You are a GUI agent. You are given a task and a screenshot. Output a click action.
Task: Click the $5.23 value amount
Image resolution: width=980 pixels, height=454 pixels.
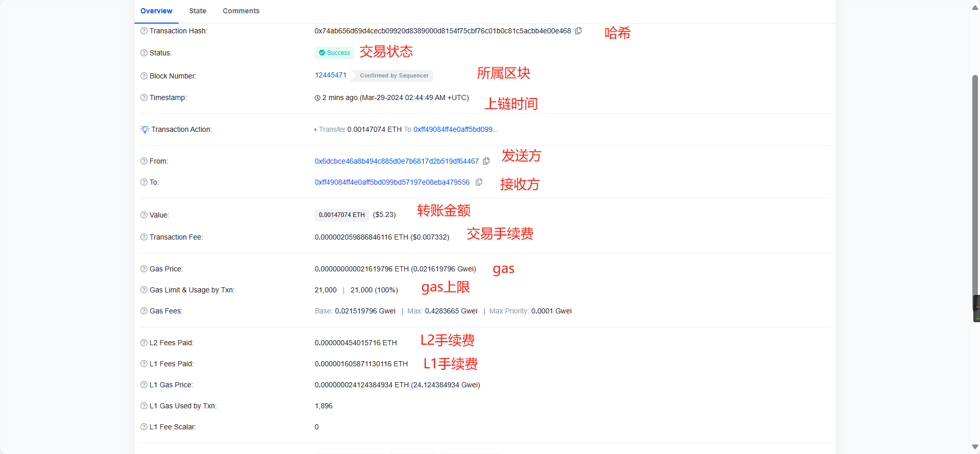pos(384,215)
